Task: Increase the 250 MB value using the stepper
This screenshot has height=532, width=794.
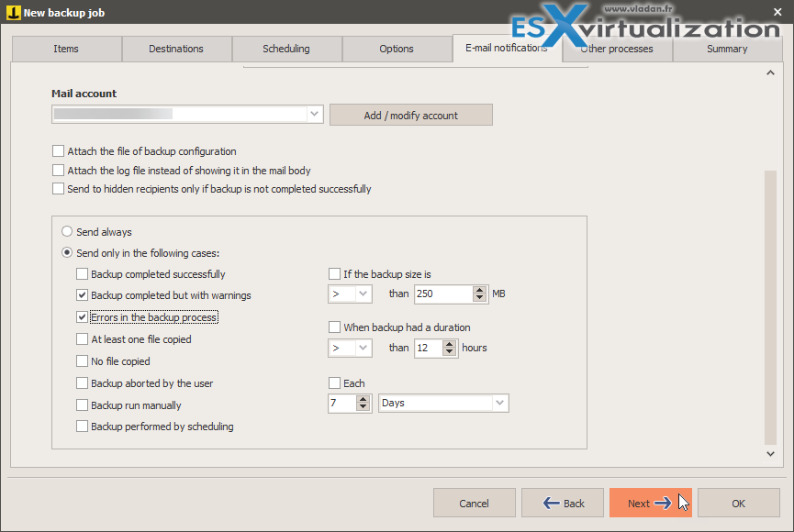Action: (479, 290)
